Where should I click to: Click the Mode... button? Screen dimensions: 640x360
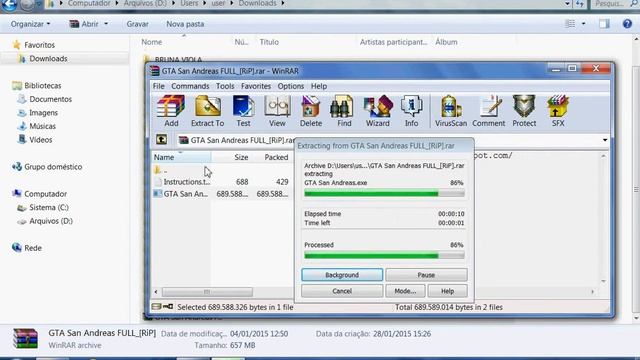point(405,291)
